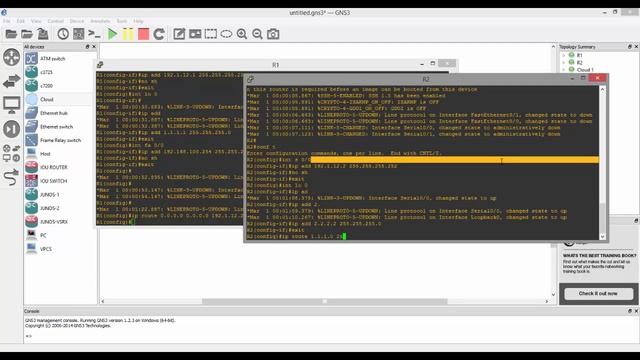The image size is (640, 360).
Task: Toggle the show interface labels toolbar icon
Action: (78, 34)
